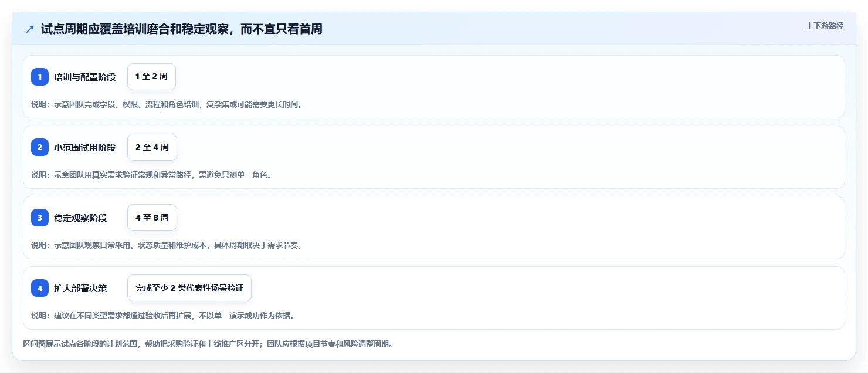This screenshot has width=868, height=373.
Task: Click the 培训与配置阶段 stage title
Action: coord(85,77)
